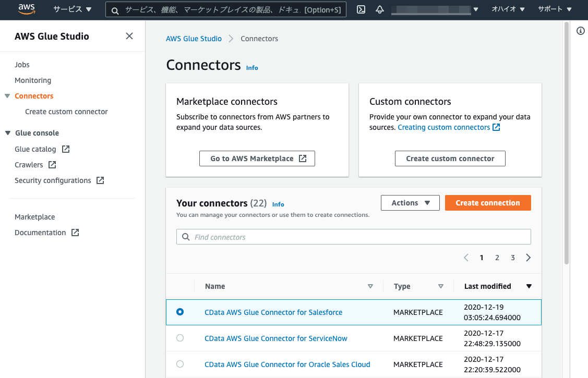
Task: Open the Actions dropdown
Action: [x=410, y=203]
